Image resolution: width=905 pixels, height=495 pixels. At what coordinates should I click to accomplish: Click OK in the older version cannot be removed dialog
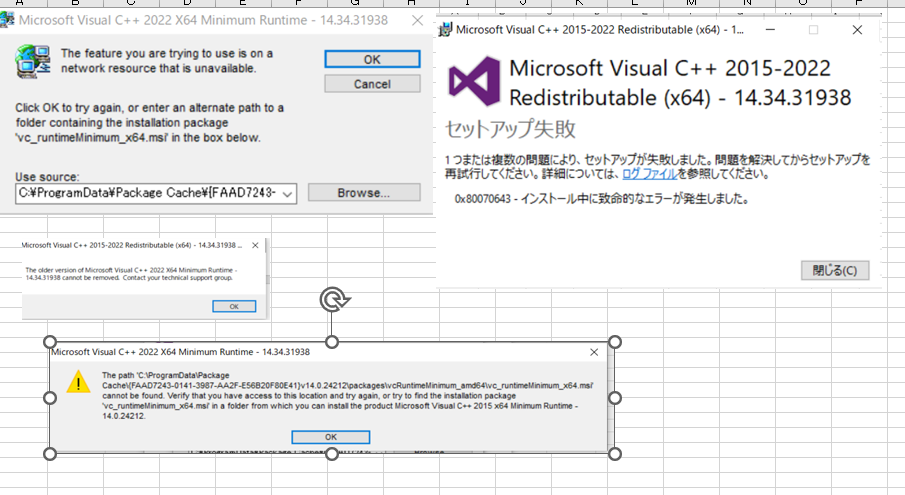tap(234, 306)
